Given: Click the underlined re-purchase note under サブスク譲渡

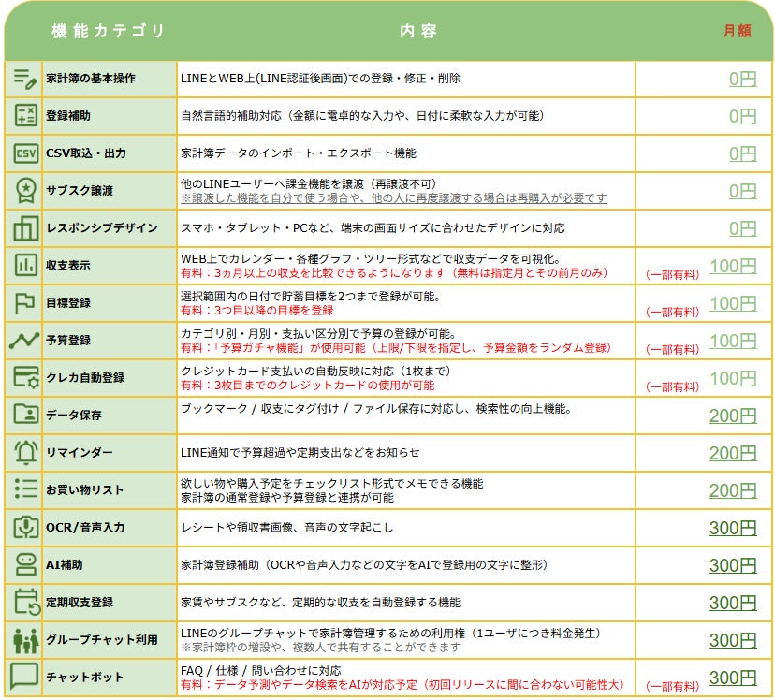Looking at the screenshot, I should (393, 198).
